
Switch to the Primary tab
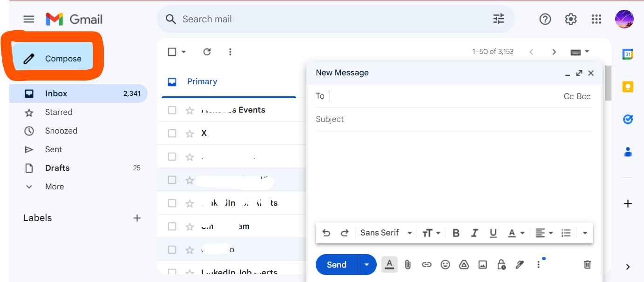tap(202, 81)
